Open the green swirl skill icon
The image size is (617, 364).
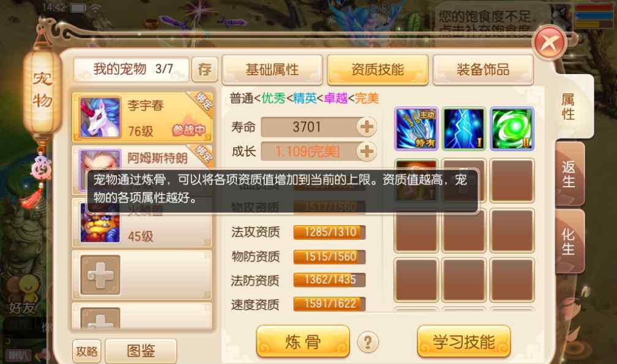click(512, 129)
